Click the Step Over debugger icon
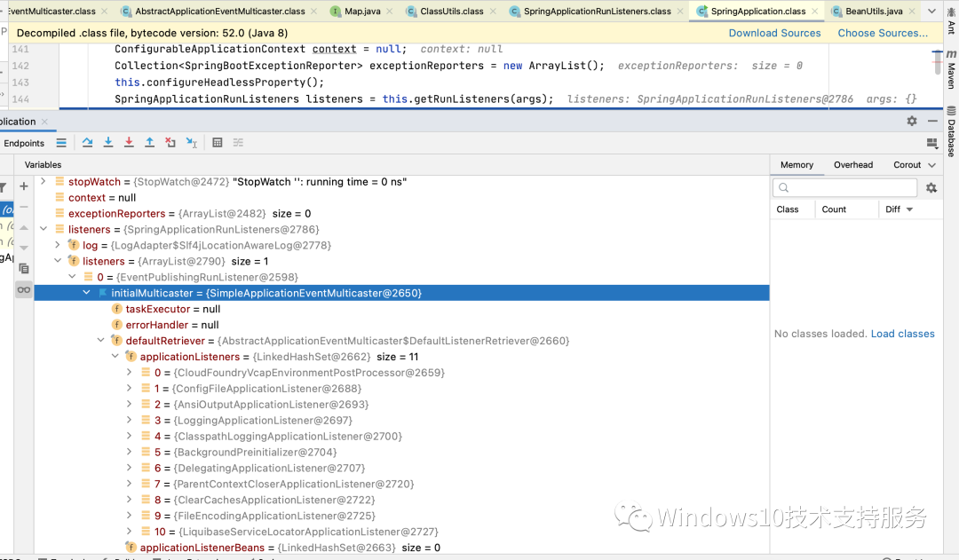Viewport: 959px width, 560px height. (87, 143)
